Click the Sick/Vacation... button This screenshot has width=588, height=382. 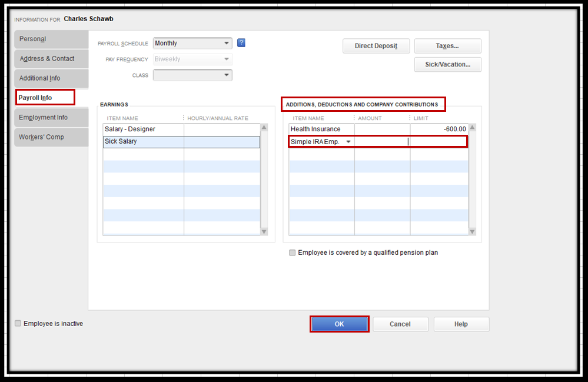click(447, 64)
